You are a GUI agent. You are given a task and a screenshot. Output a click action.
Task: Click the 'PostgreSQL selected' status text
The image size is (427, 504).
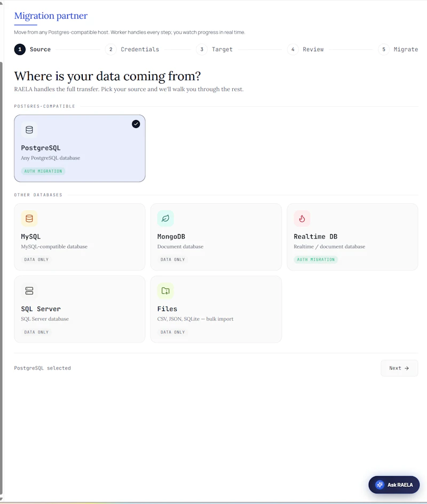click(43, 368)
